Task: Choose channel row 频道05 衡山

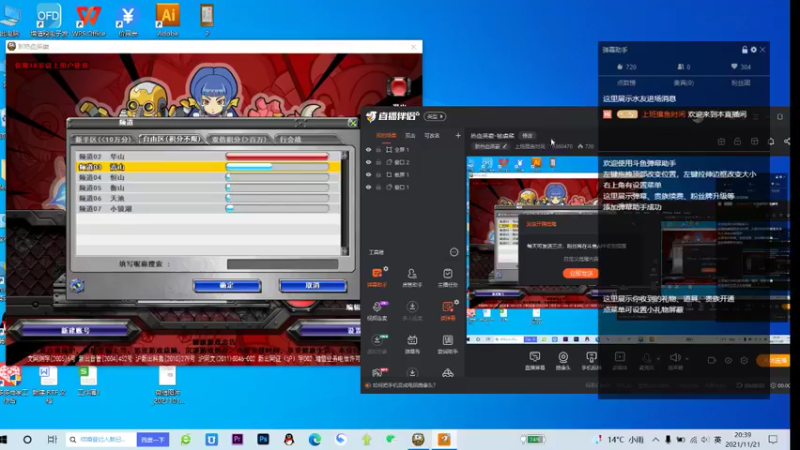Action: pos(208,188)
